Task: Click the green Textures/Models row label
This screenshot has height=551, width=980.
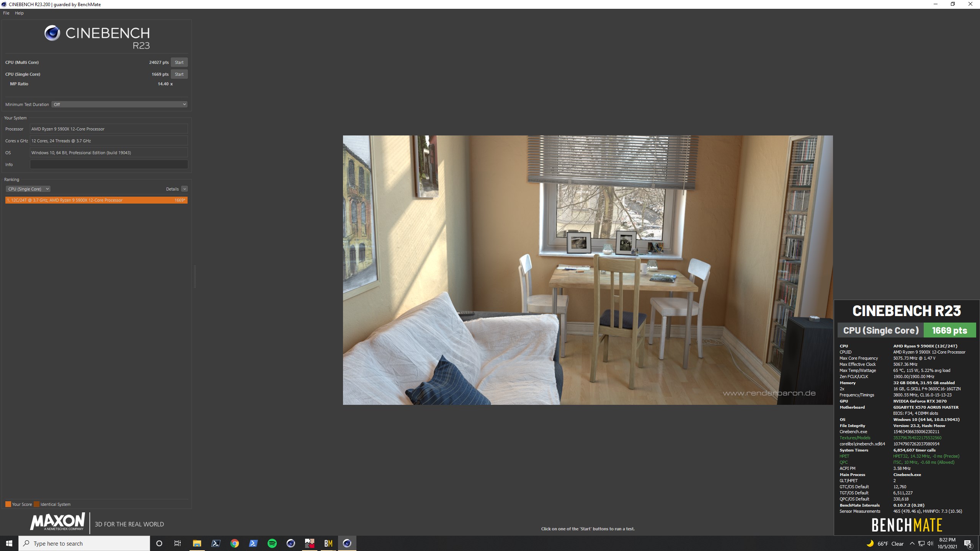Action: coord(855,438)
